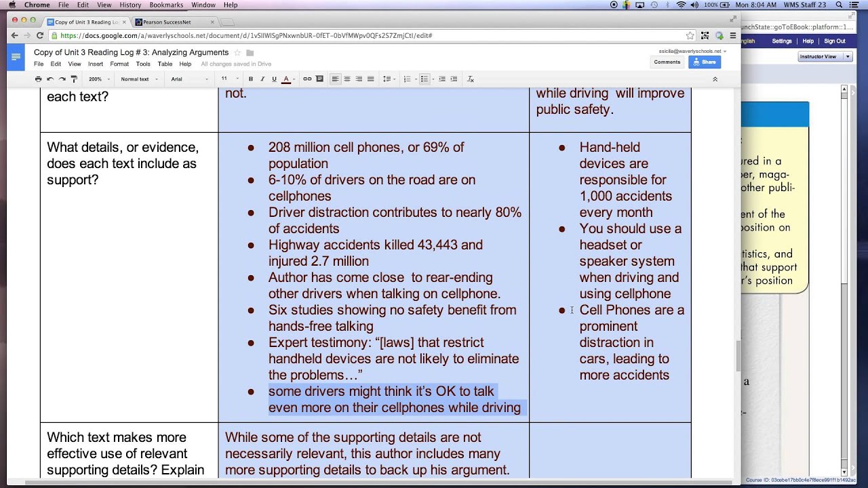
Task: Open the Docs Edit menu
Action: coord(56,64)
